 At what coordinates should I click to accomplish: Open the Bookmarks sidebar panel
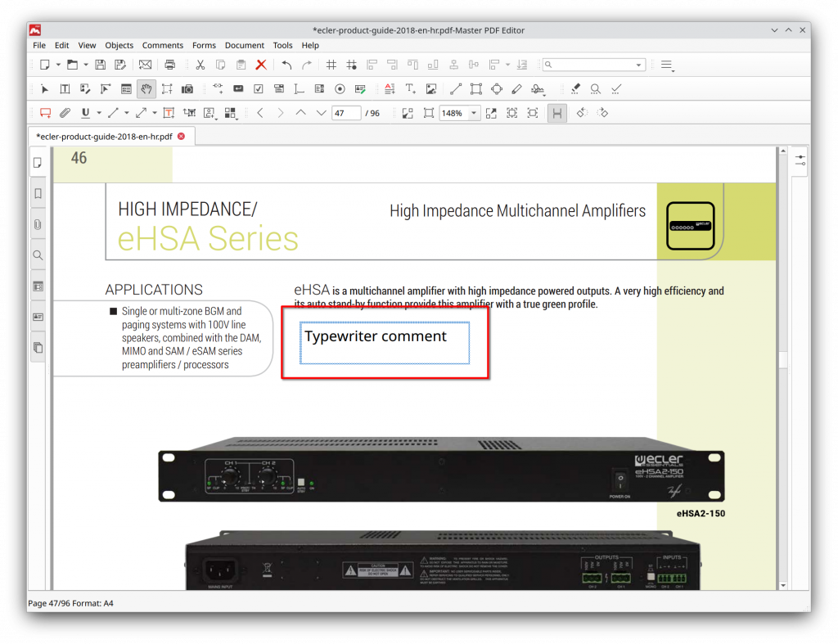point(37,194)
